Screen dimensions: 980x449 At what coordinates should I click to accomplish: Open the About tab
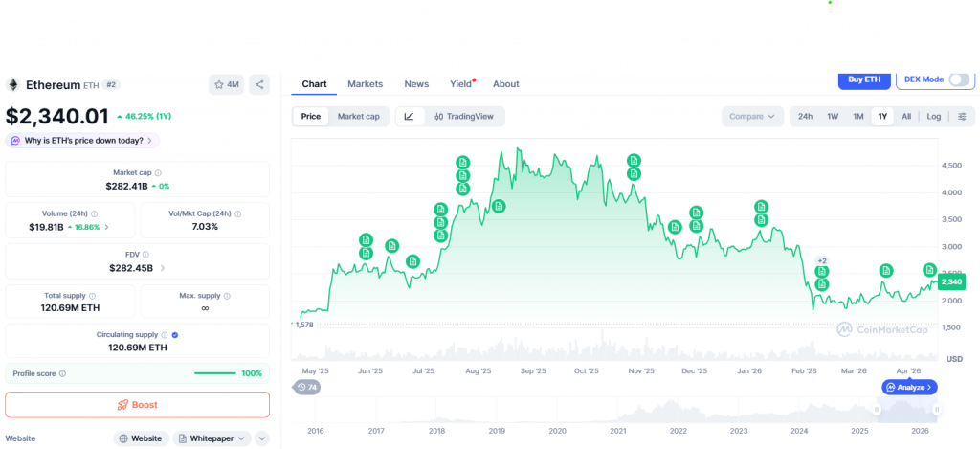pyautogui.click(x=505, y=84)
